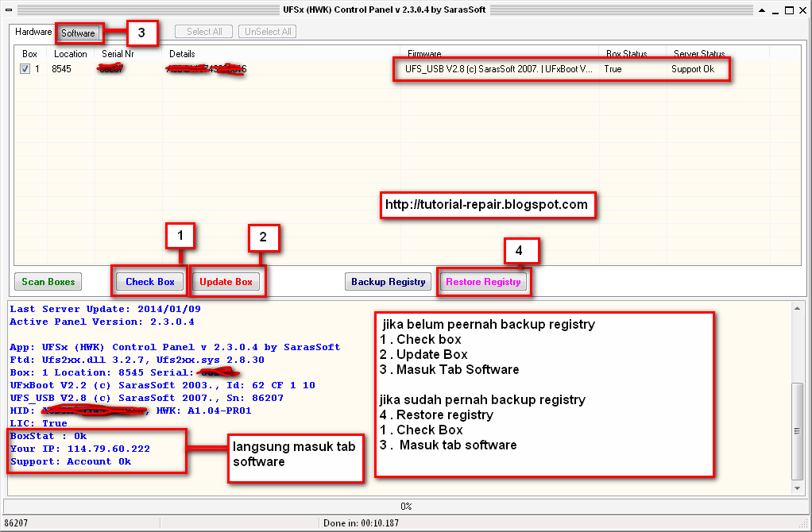The height and width of the screenshot is (532, 812).
Task: Click the Location column header
Action: (71, 54)
